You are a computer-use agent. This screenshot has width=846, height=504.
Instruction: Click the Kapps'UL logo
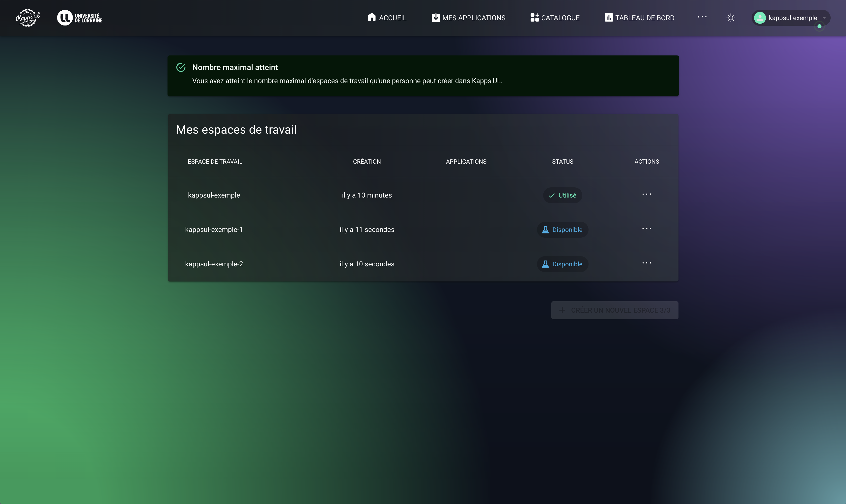28,18
